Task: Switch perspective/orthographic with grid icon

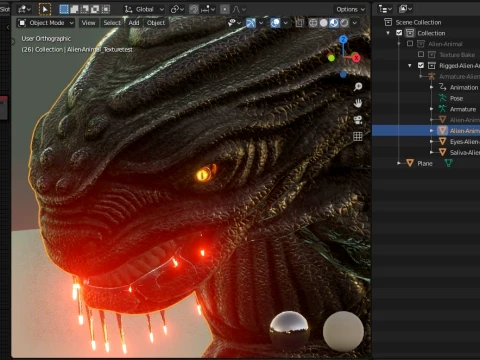Action: (358, 136)
